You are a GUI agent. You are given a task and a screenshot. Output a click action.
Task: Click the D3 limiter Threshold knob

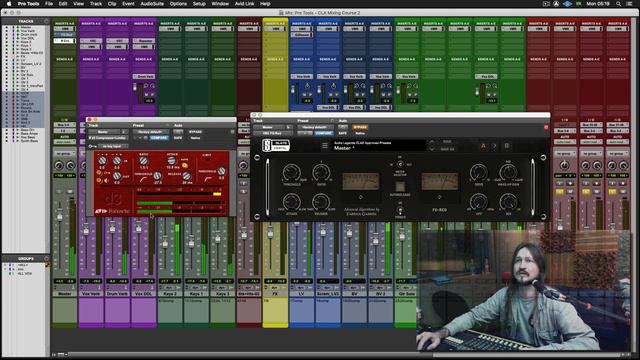pos(221,171)
